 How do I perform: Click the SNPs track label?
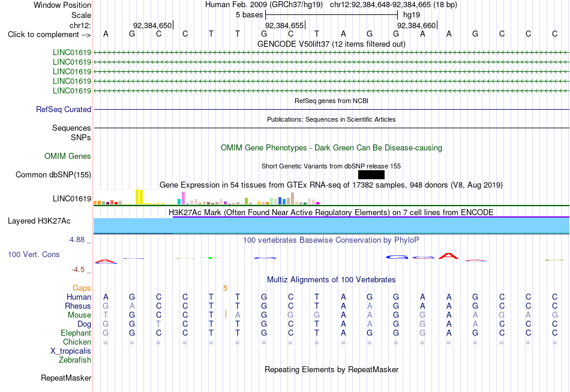(81, 137)
